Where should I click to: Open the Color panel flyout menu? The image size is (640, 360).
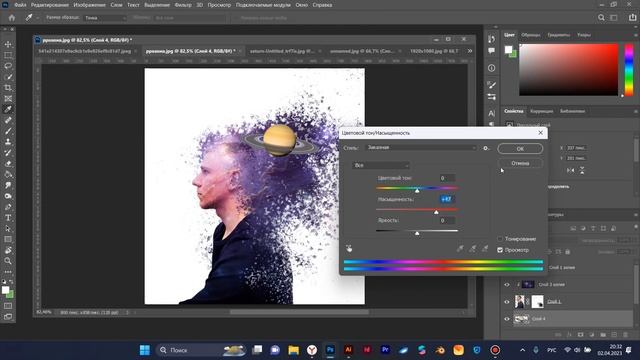click(636, 35)
